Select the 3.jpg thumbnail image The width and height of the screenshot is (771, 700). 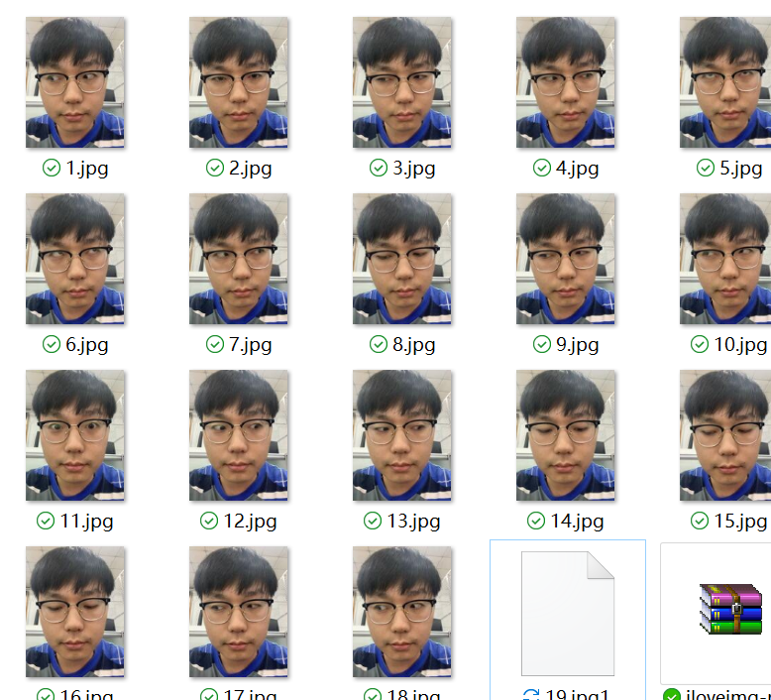click(x=401, y=82)
